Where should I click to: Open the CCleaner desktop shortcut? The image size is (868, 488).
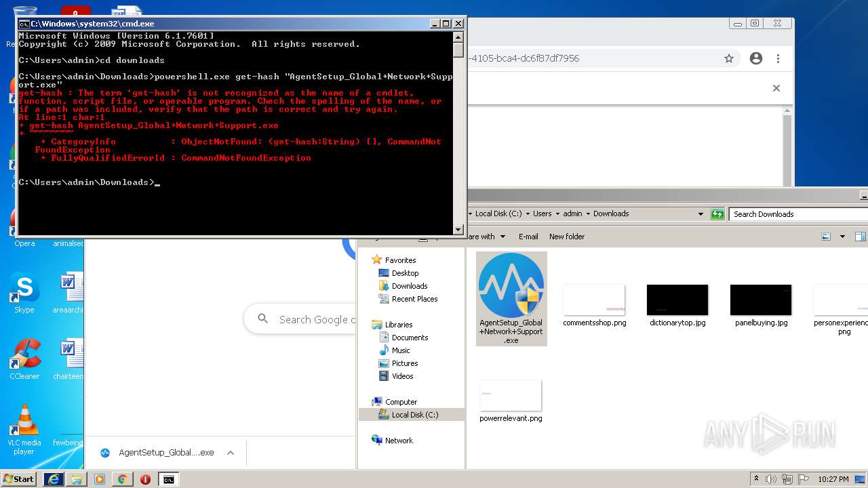point(24,359)
